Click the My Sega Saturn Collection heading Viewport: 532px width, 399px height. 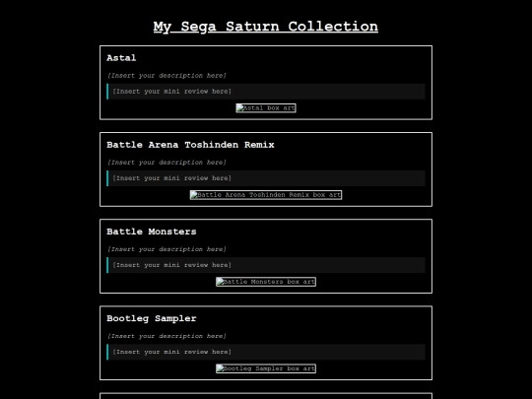coord(266,27)
